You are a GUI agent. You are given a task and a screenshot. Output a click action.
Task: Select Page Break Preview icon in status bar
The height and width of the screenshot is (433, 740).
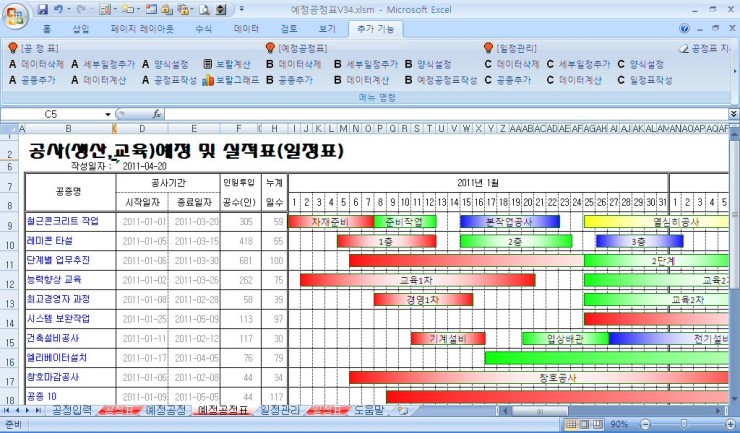598,424
